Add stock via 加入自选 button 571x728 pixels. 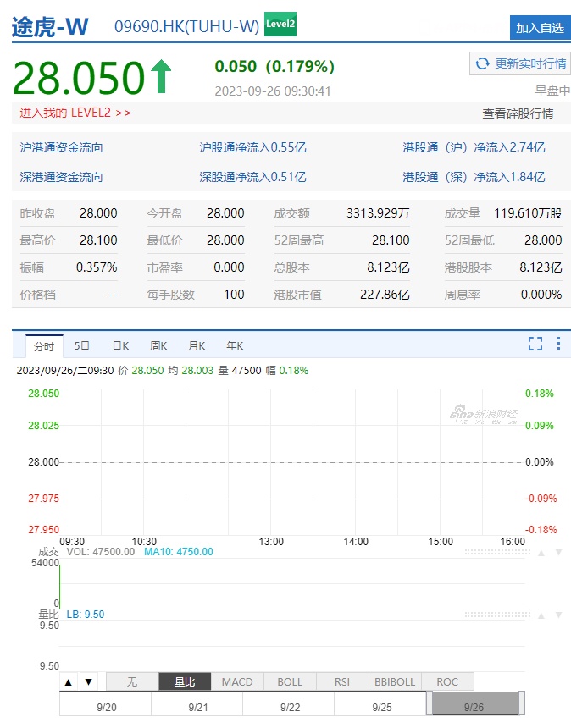[x=540, y=28]
